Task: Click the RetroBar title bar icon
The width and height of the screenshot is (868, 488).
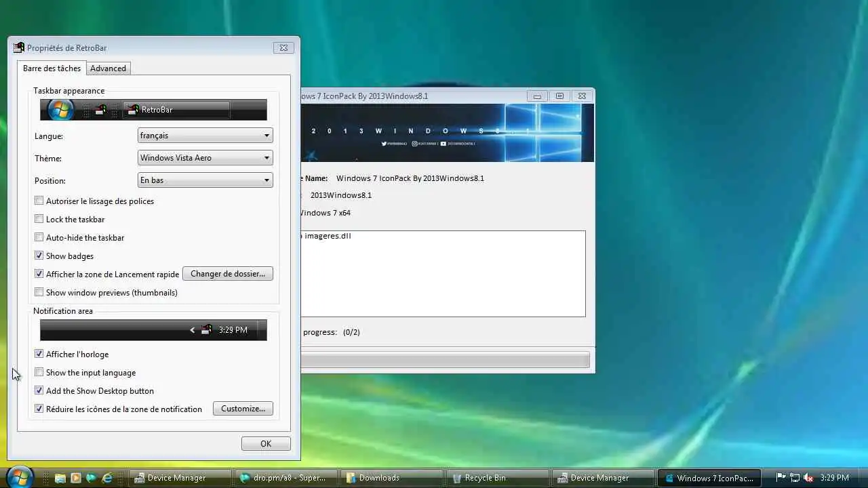Action: tap(19, 47)
